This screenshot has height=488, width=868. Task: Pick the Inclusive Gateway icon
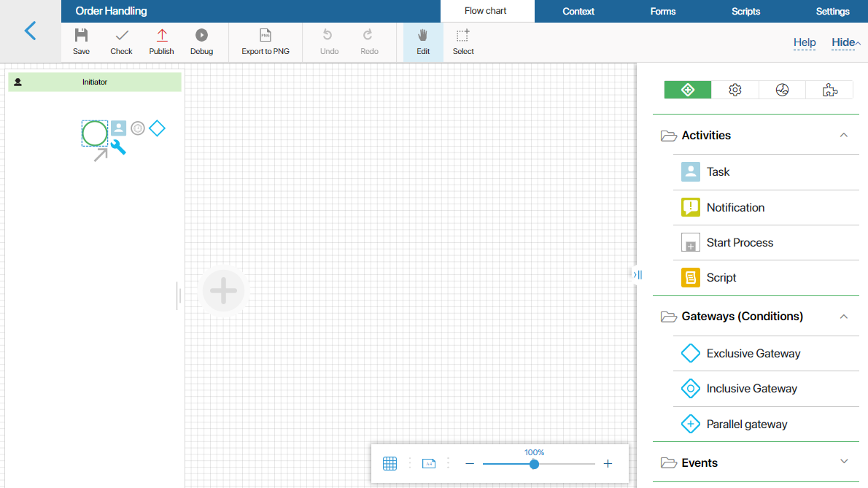[690, 388]
